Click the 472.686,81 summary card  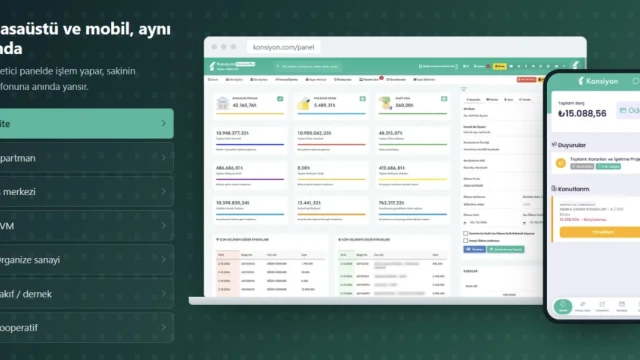(x=413, y=176)
